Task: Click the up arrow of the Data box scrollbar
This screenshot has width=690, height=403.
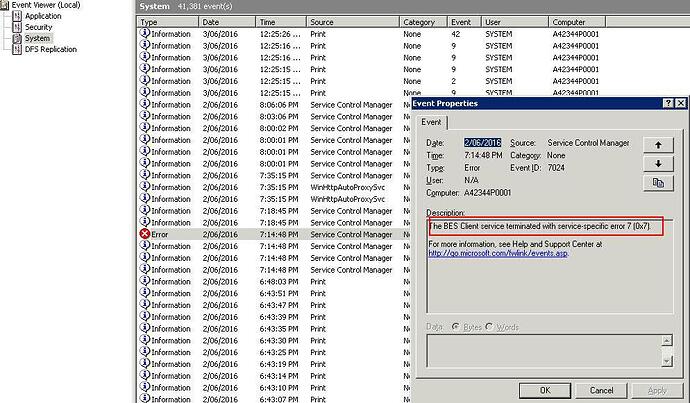Action: pos(667,341)
